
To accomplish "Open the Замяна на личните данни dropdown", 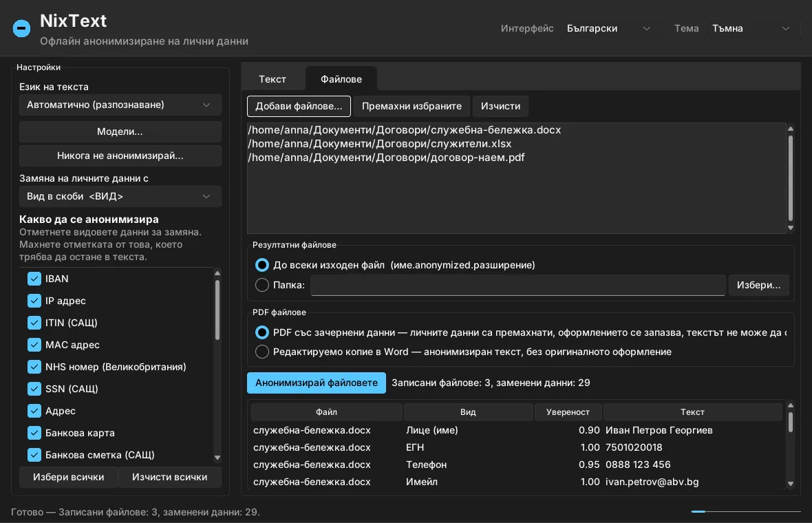I will coord(120,196).
